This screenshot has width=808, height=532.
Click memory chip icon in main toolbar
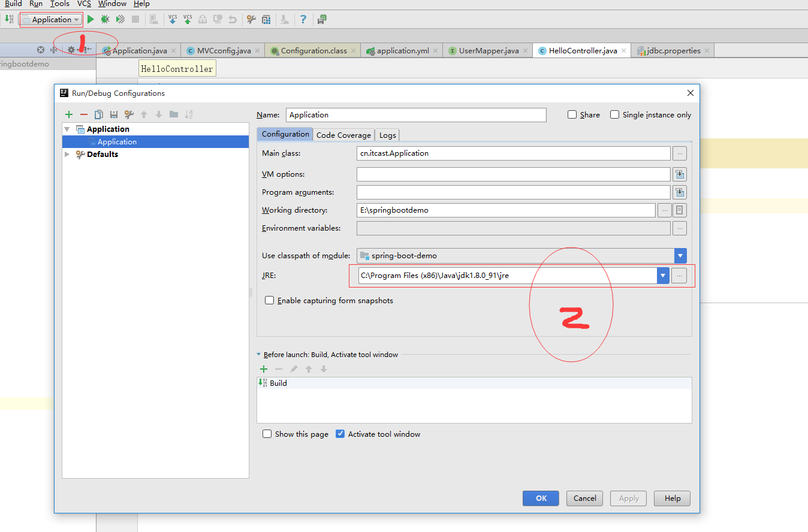[x=322, y=19]
